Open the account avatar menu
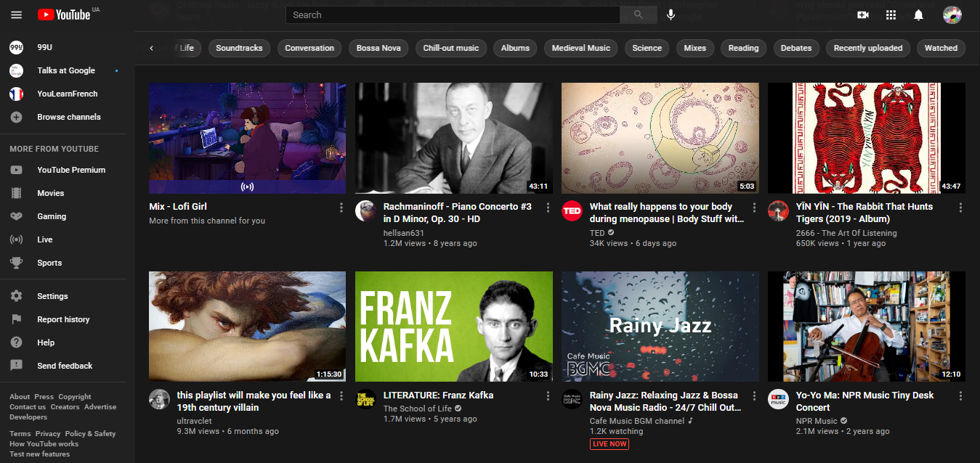The width and height of the screenshot is (980, 463). [952, 15]
